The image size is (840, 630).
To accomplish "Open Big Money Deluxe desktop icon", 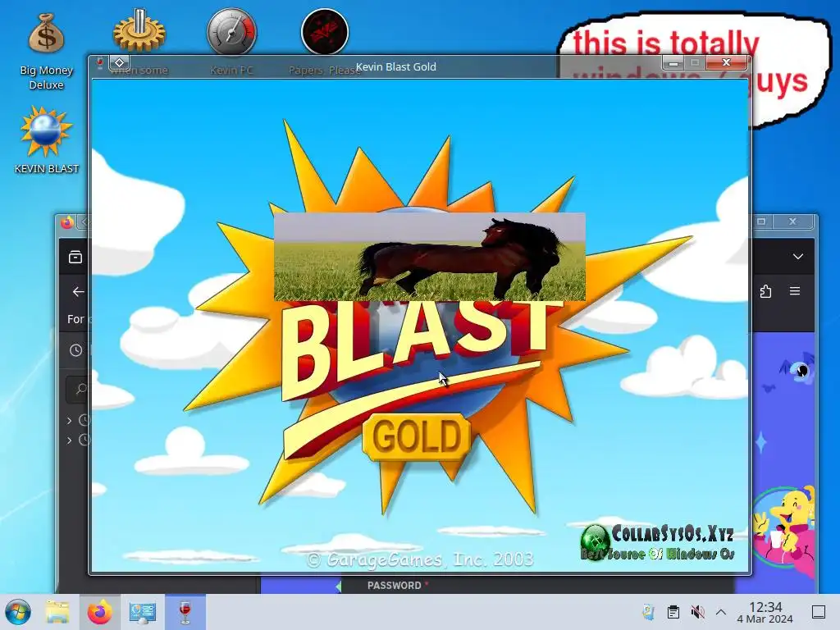I will point(46,51).
